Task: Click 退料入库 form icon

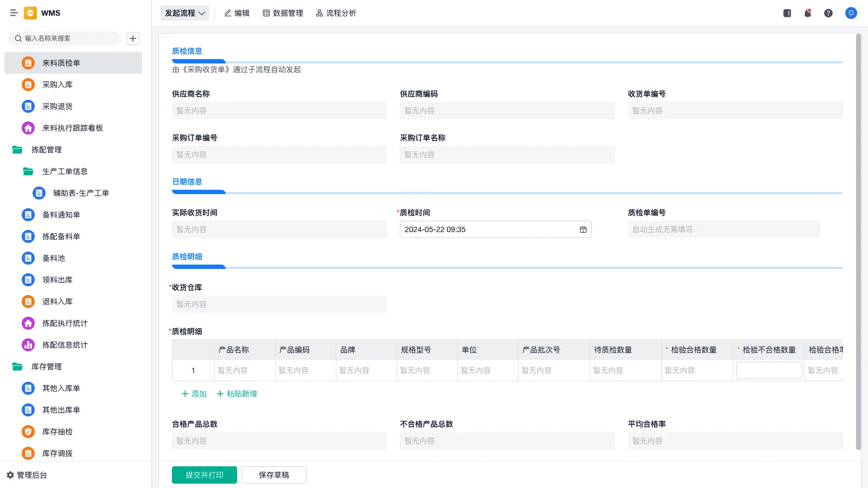Action: tap(28, 301)
